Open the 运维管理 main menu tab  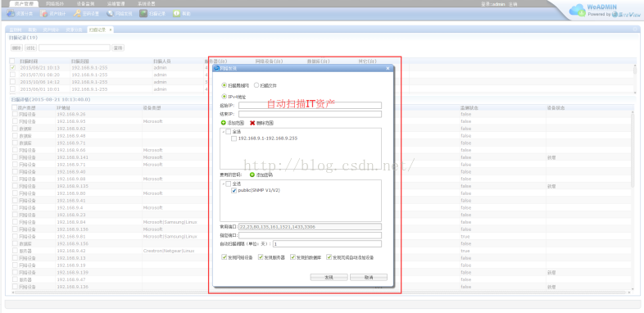click(116, 4)
